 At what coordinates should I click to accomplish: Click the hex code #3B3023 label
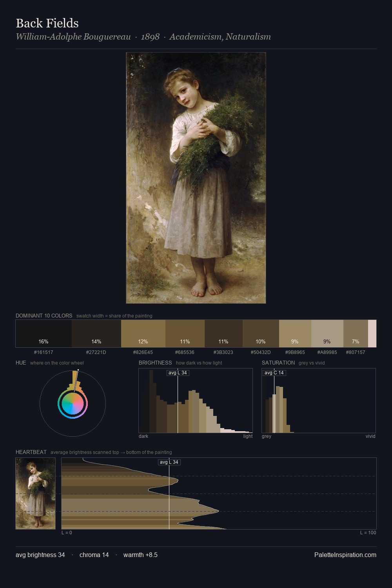click(223, 352)
